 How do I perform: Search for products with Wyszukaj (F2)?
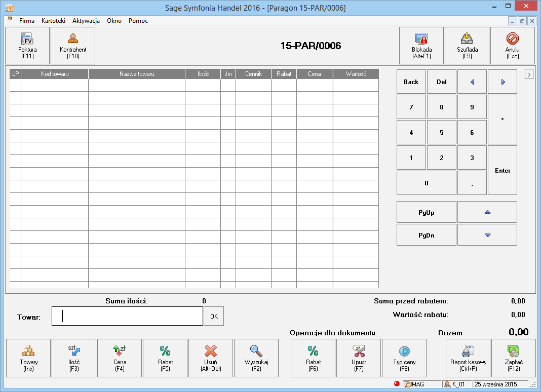pyautogui.click(x=256, y=358)
